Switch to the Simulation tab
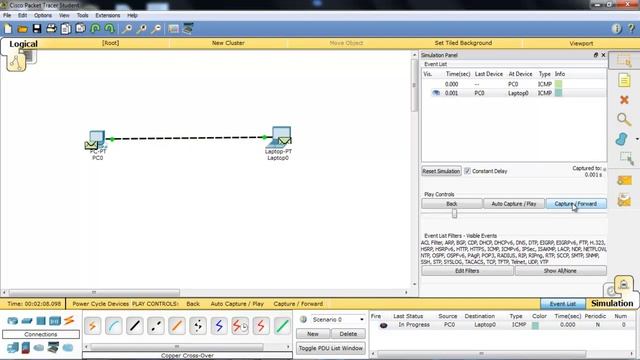This screenshot has width=640, height=360. [x=612, y=303]
